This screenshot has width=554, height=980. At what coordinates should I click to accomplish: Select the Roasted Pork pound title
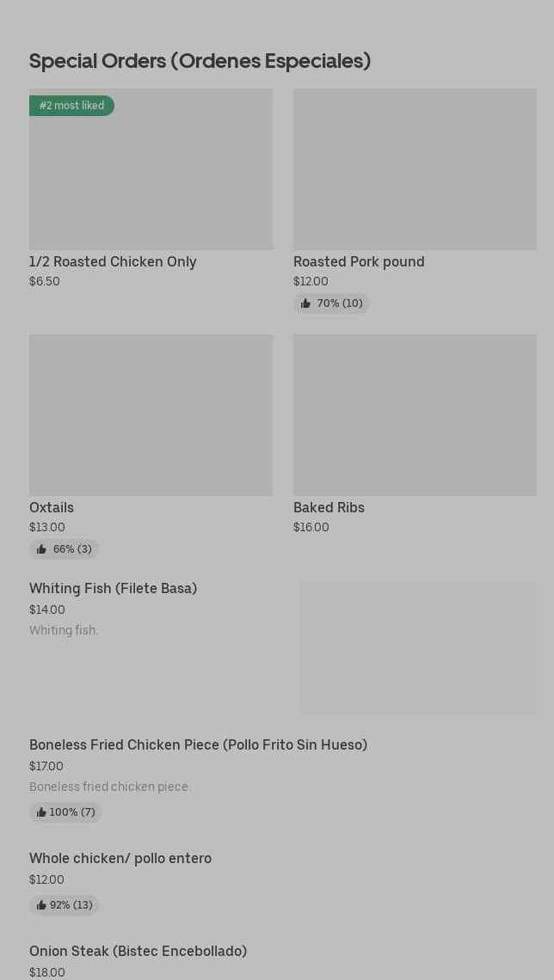click(359, 261)
